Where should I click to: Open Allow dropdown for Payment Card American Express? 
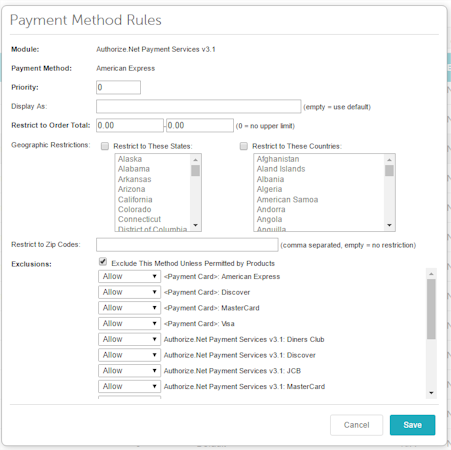click(x=129, y=276)
